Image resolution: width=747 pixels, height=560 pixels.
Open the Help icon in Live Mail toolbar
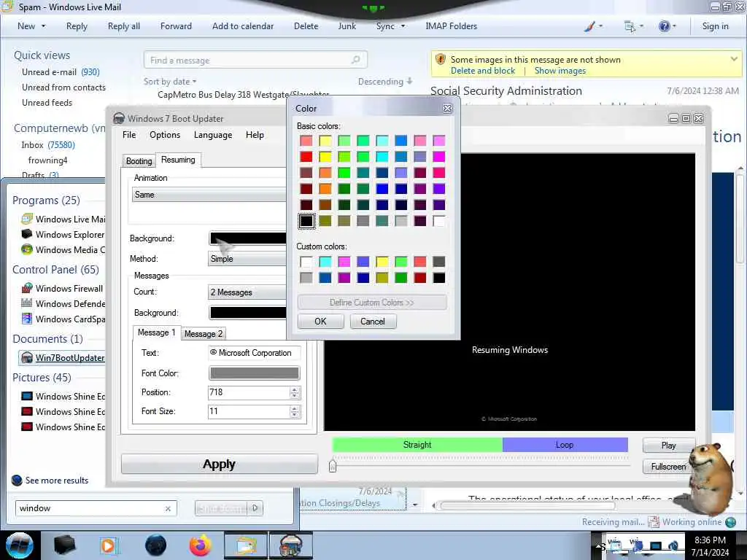[664, 26]
